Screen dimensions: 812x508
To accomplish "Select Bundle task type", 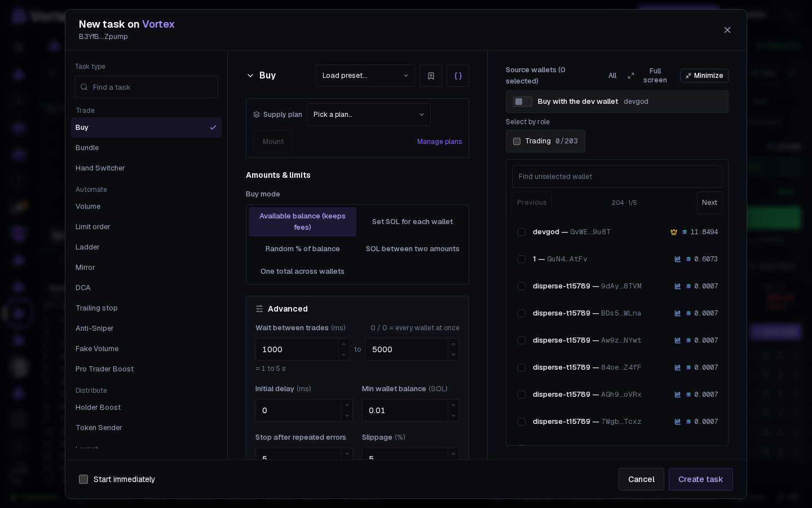I will pos(146,148).
